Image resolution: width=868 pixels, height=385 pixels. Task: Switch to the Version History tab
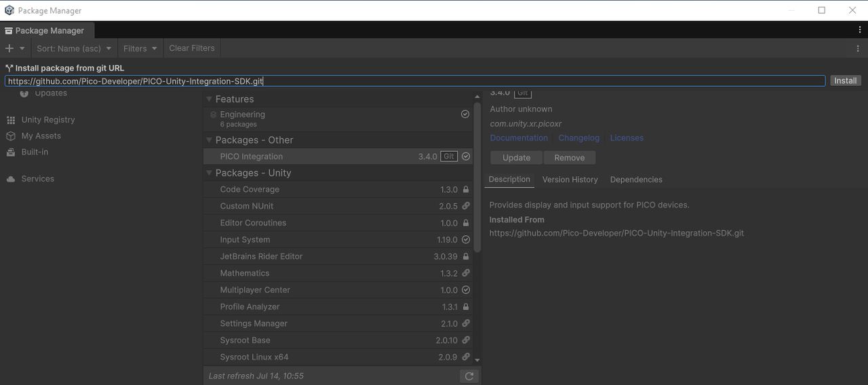(x=570, y=180)
